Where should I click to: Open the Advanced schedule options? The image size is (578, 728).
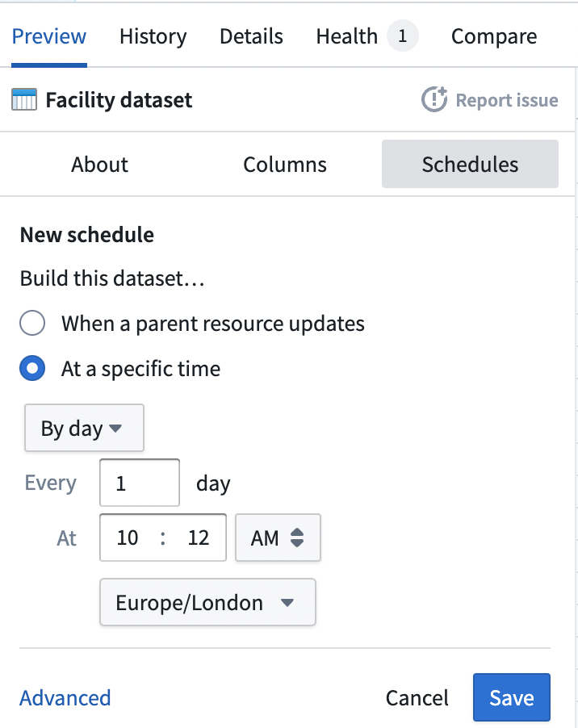point(65,697)
